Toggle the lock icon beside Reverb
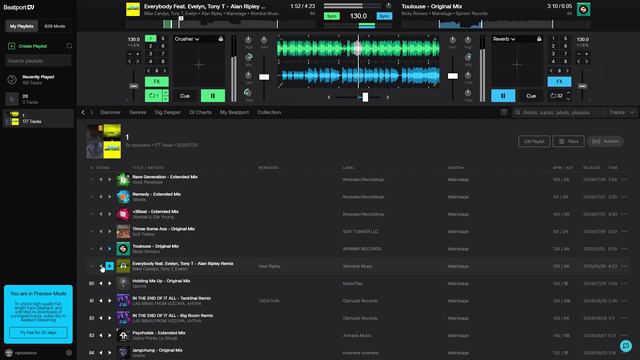 tap(539, 39)
